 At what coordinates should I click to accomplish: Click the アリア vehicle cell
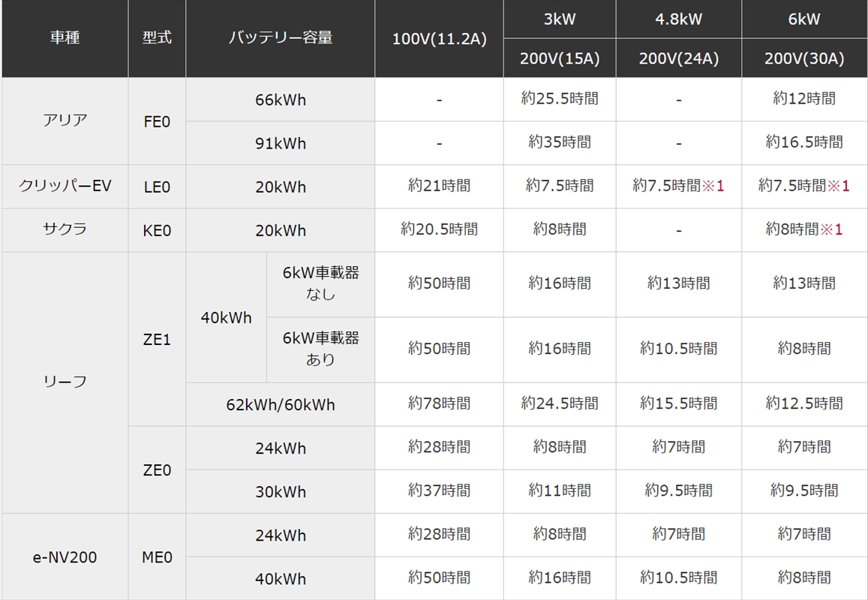point(65,121)
